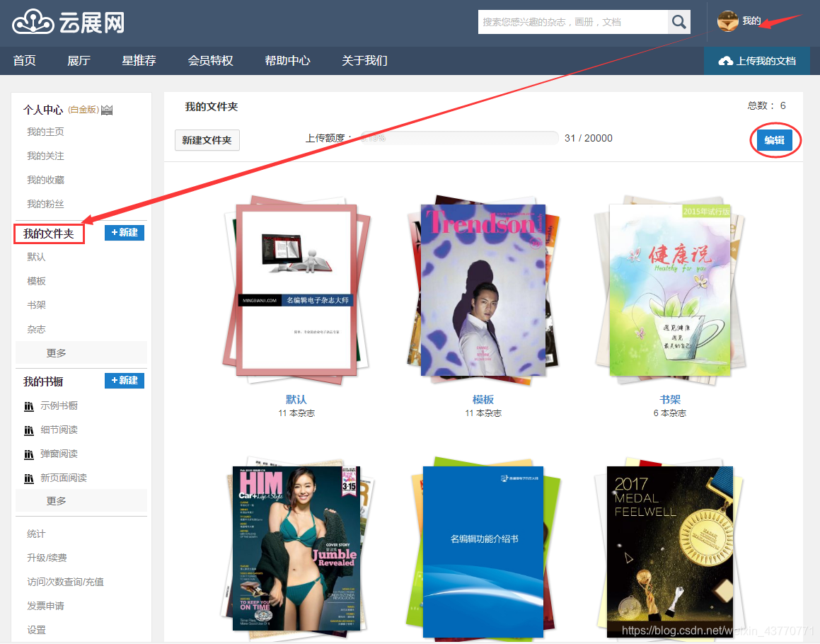Click the 默认 folder name link
Image resolution: width=820 pixels, height=644 pixels.
click(296, 400)
